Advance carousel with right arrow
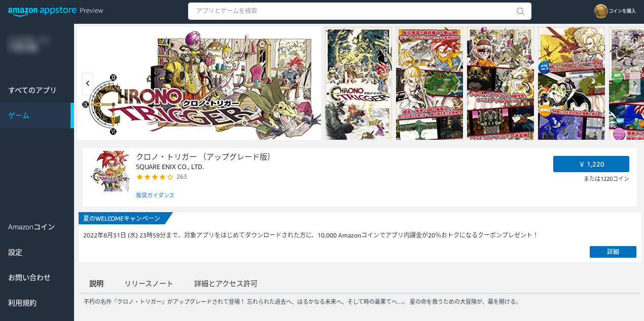The width and height of the screenshot is (644, 321). tap(634, 83)
